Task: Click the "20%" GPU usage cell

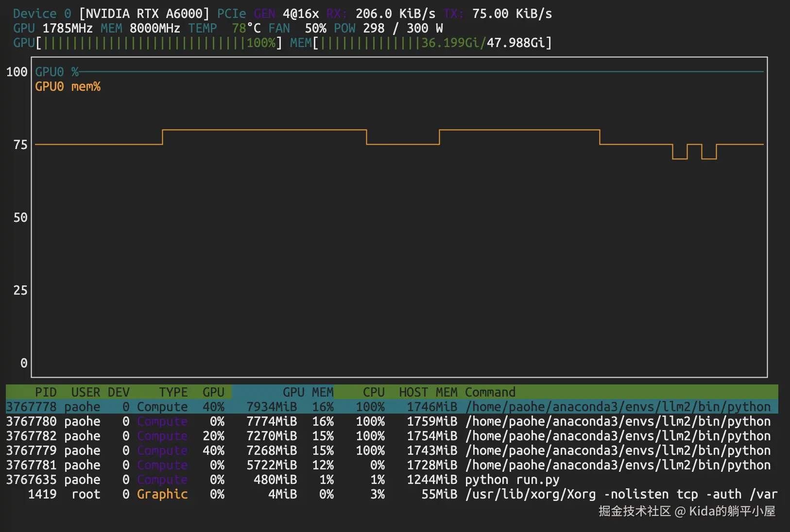Action: coord(213,436)
